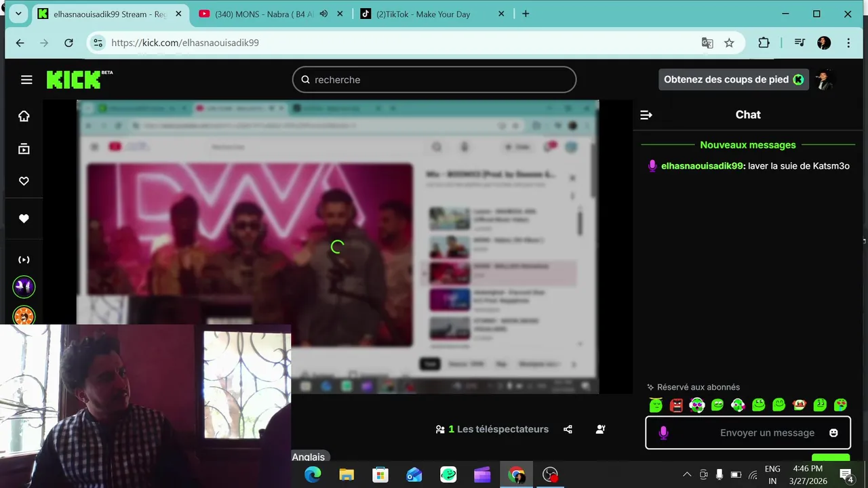Screen dimensions: 868x488
Task: Bookmark this page with star icon
Action: tap(729, 43)
